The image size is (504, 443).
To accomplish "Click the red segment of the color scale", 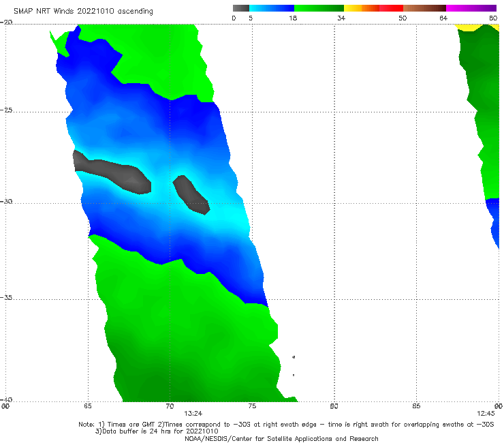I will coord(391,8).
